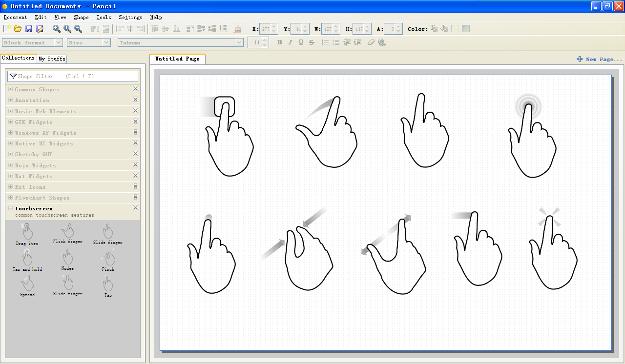Click the Shape filter search field
The width and height of the screenshot is (625, 364).
pyautogui.click(x=73, y=76)
